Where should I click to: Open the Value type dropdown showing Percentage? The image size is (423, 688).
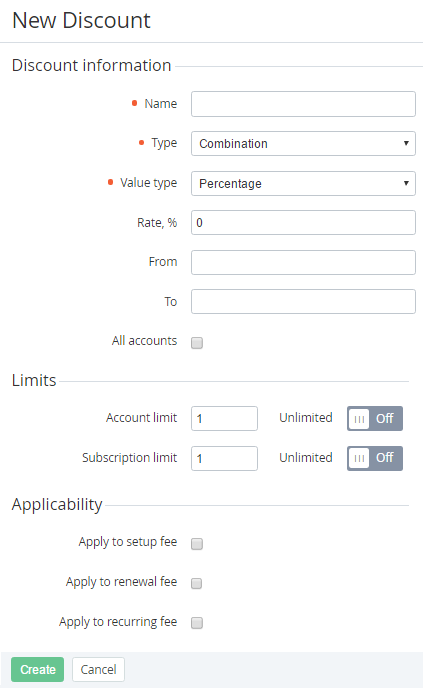pyautogui.click(x=303, y=183)
